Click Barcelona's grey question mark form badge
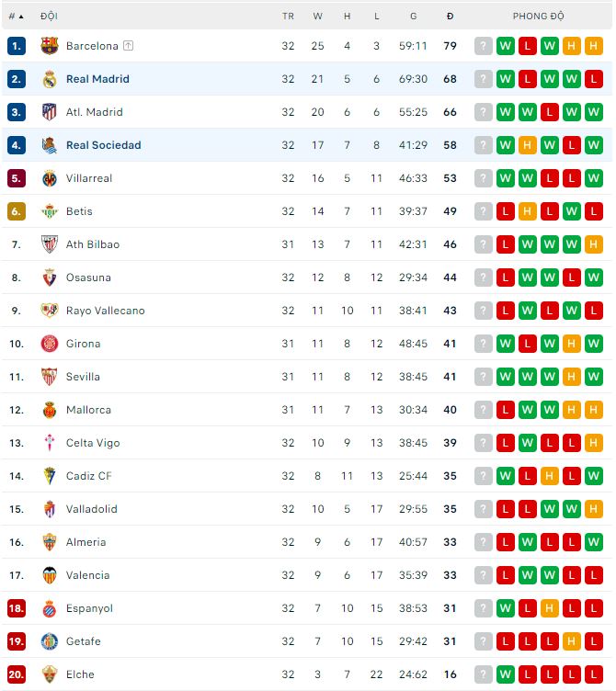The image size is (616, 691). [x=484, y=46]
